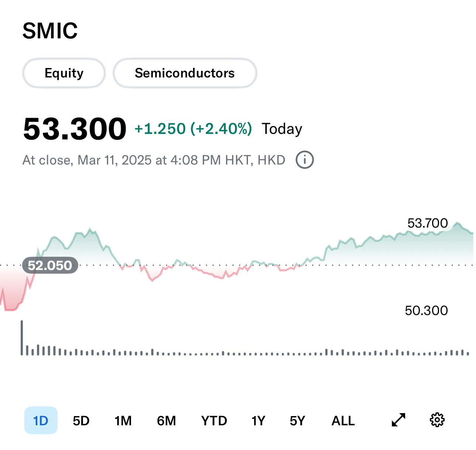Image resolution: width=476 pixels, height=450 pixels.
Task: Switch to the 1M range
Action: coord(123,420)
